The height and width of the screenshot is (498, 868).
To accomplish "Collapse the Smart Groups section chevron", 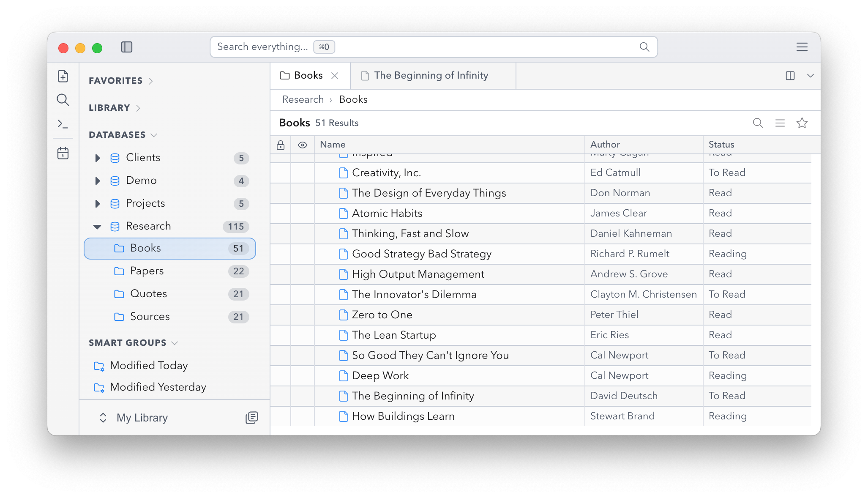I will point(175,343).
